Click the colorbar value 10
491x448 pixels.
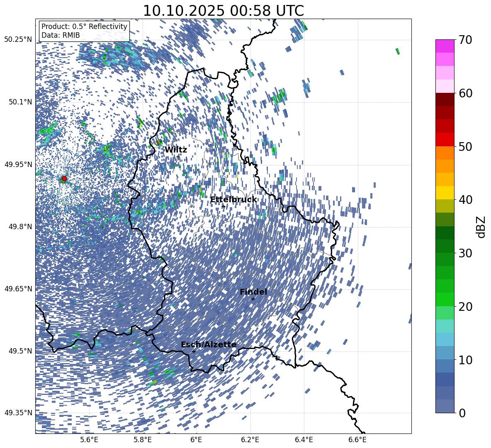[465, 360]
